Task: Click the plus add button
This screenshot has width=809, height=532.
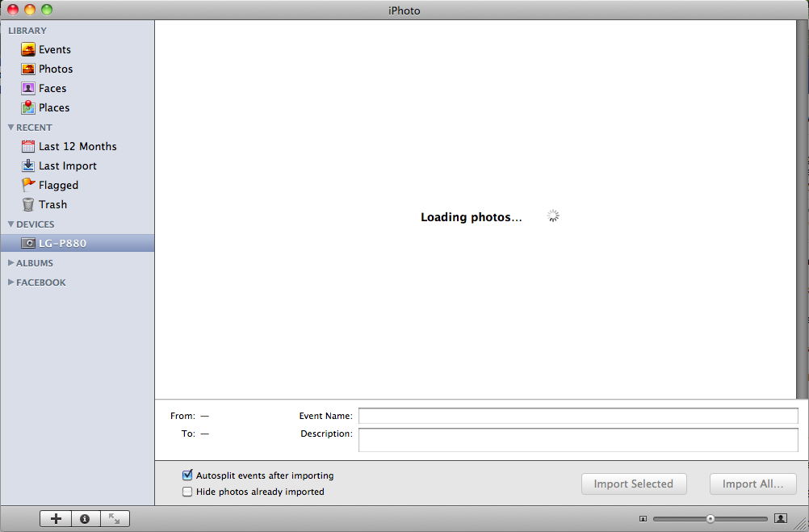Action: pos(56,519)
